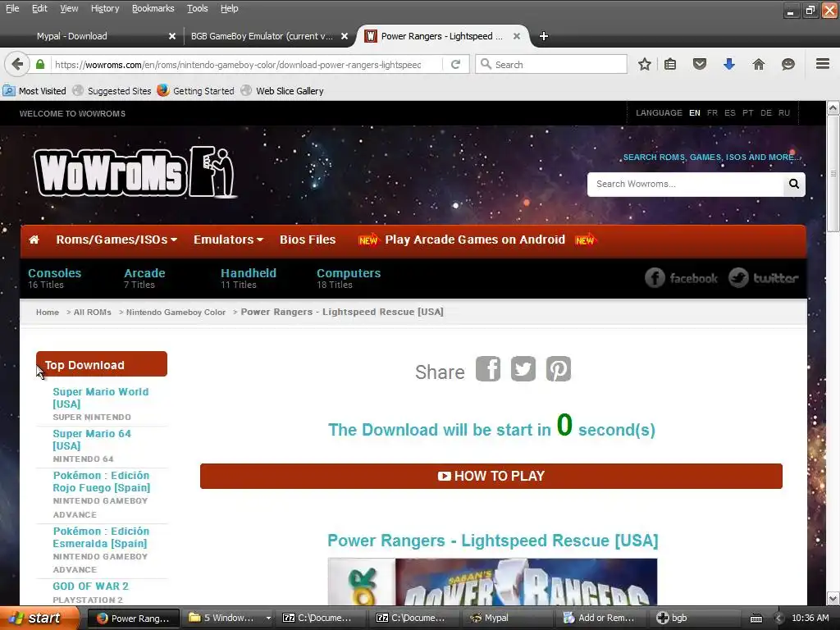
Task: Open the Help menu
Action: pos(230,8)
